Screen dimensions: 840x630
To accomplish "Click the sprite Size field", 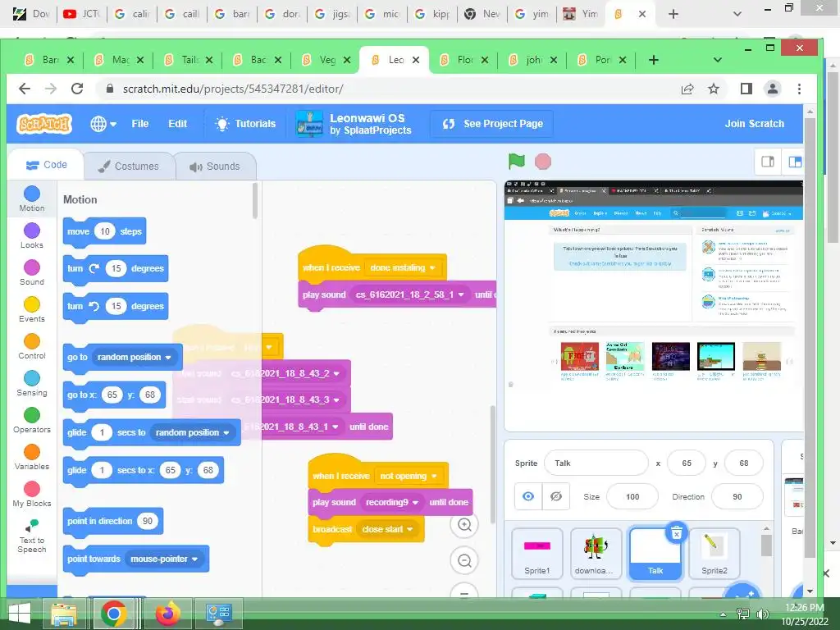I will pos(632,496).
